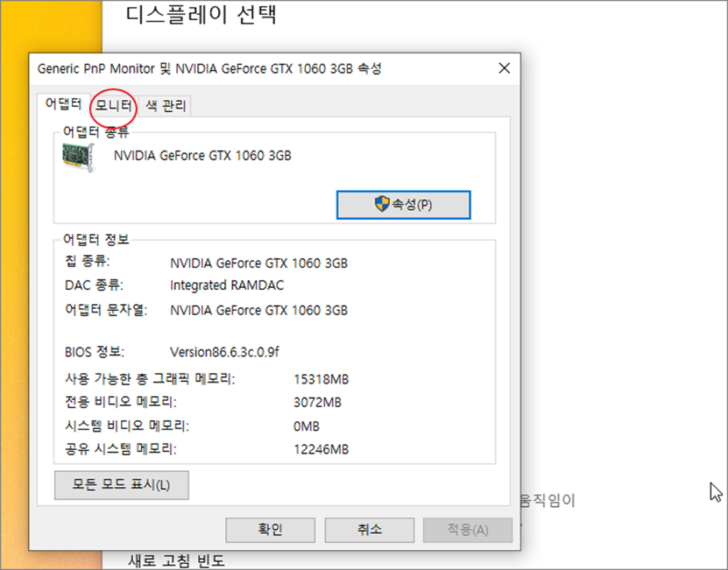Click the Integrated RAMDAC value
Screen dimensions: 728x570
(227, 286)
